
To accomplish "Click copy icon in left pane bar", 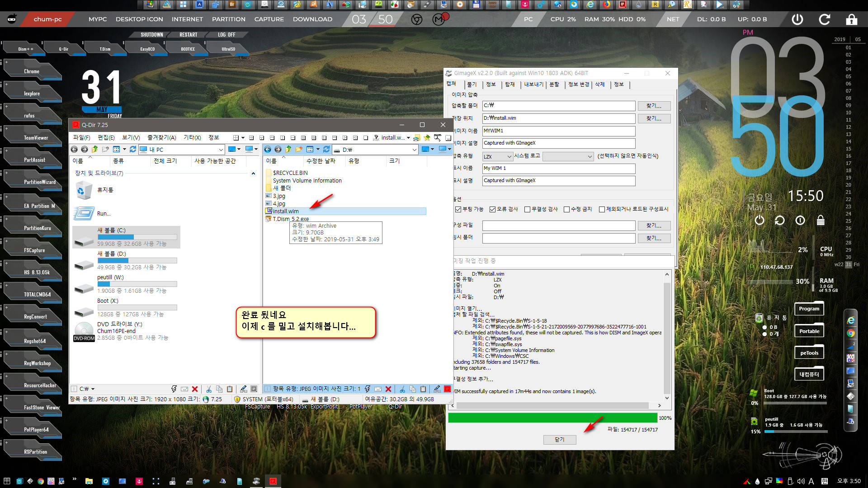I will point(219,389).
